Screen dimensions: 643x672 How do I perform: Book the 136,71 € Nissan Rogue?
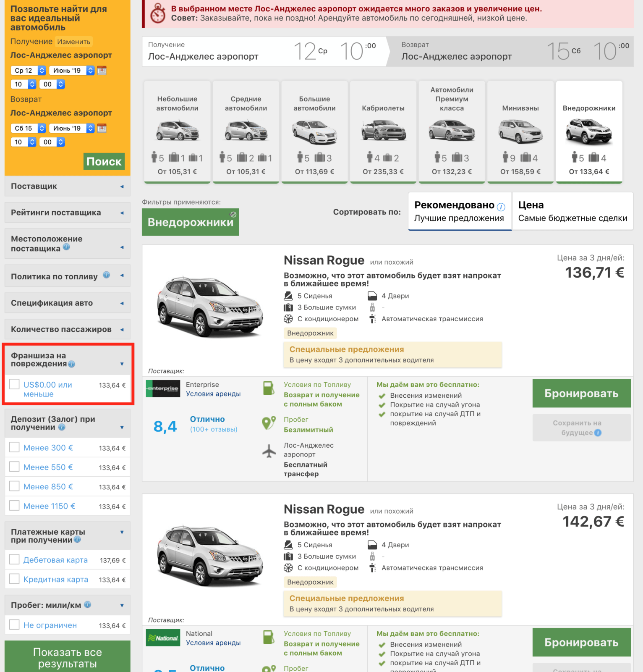[x=581, y=393]
